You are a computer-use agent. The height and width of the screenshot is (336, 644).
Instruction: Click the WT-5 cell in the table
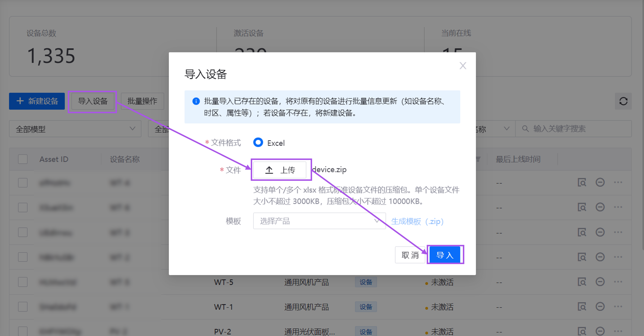(x=223, y=282)
